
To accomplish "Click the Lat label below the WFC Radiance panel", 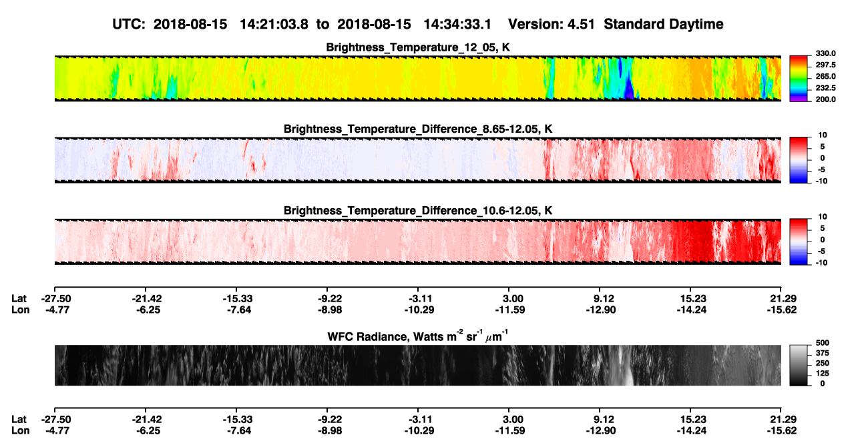I will pyautogui.click(x=19, y=419).
